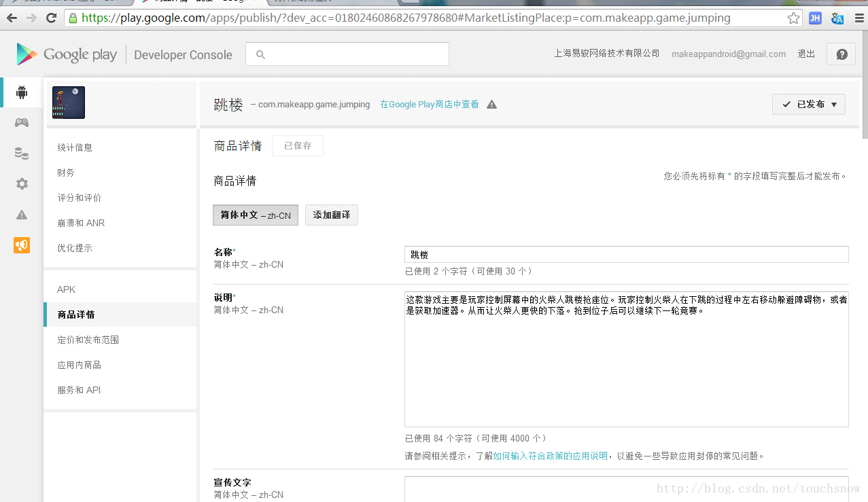The height and width of the screenshot is (502, 868).
Task: Open 如何输入符合政策的应用说明 link
Action: point(550,456)
